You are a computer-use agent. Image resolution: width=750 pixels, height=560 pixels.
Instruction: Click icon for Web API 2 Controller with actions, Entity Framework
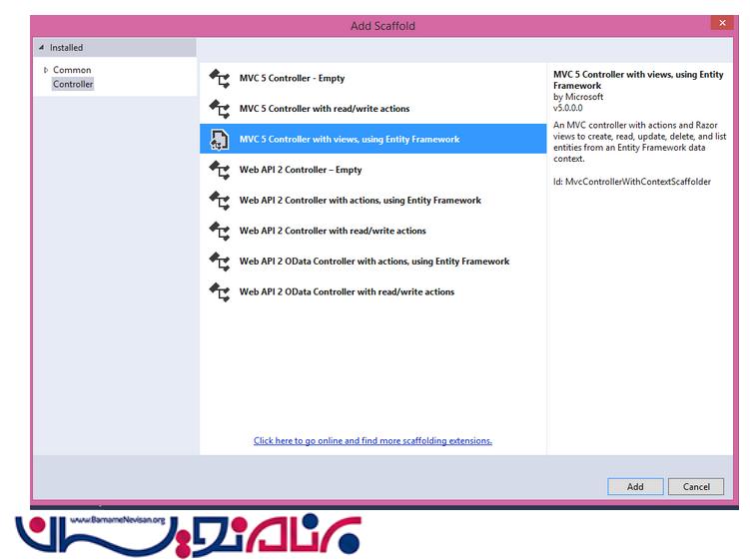(220, 201)
